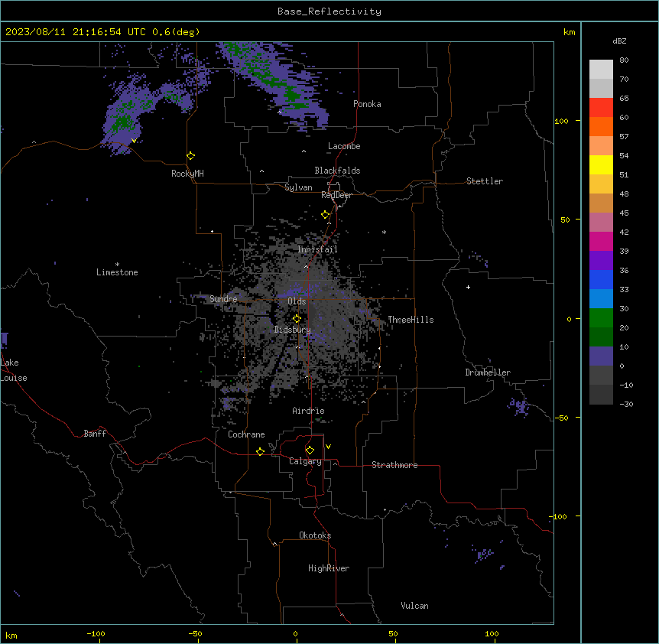Screen dimensions: 659x644
Task: Click the Sundre label
Action: point(223,299)
